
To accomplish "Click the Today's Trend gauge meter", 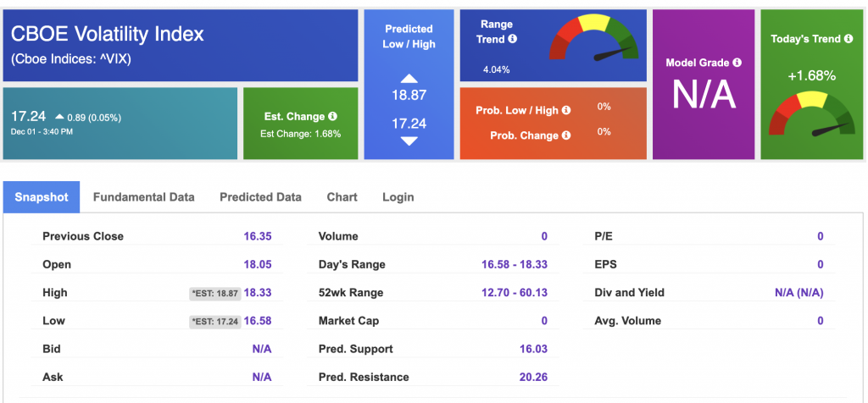I will coord(811,114).
